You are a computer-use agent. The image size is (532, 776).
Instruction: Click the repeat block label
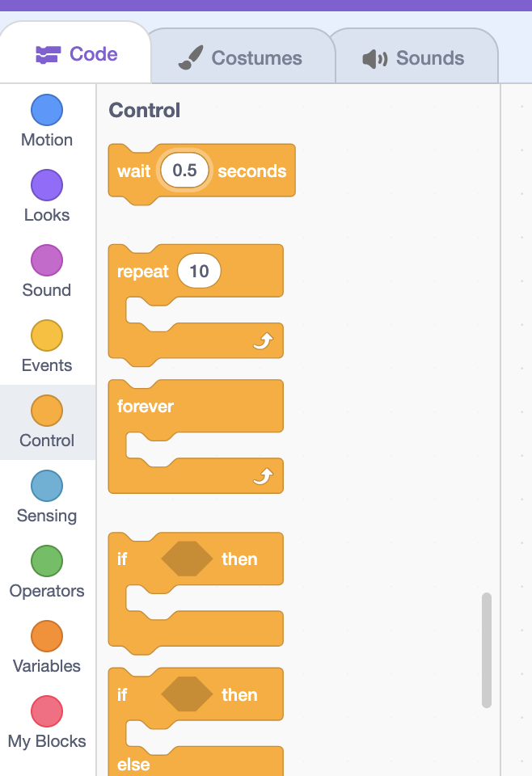point(142,272)
